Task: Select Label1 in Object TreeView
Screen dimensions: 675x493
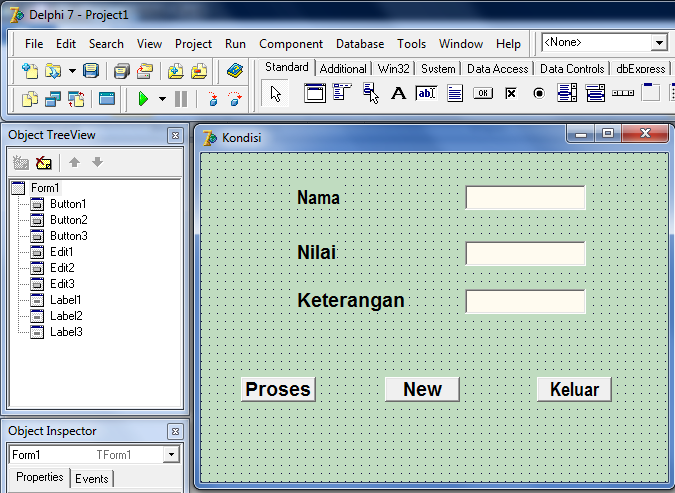Action: click(x=65, y=300)
